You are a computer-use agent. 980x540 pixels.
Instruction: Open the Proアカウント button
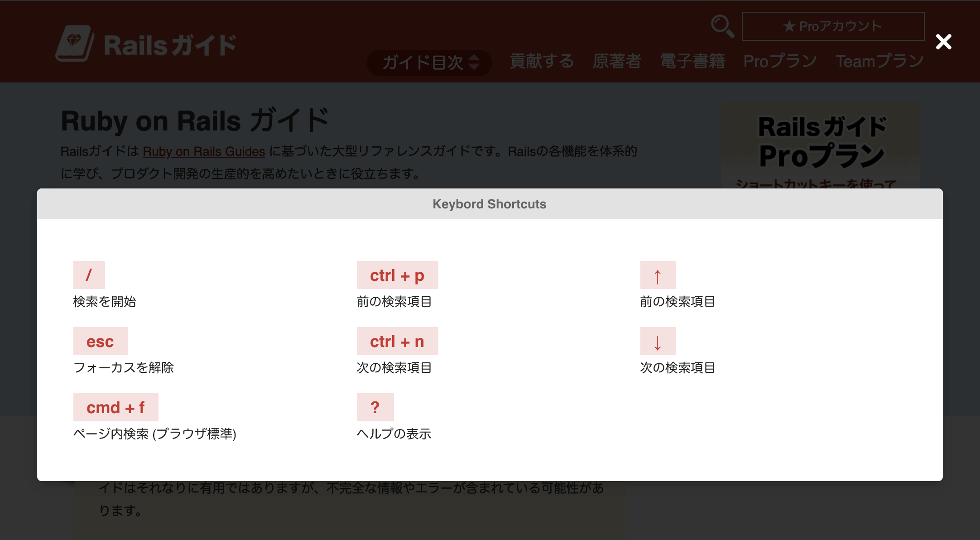tap(833, 26)
